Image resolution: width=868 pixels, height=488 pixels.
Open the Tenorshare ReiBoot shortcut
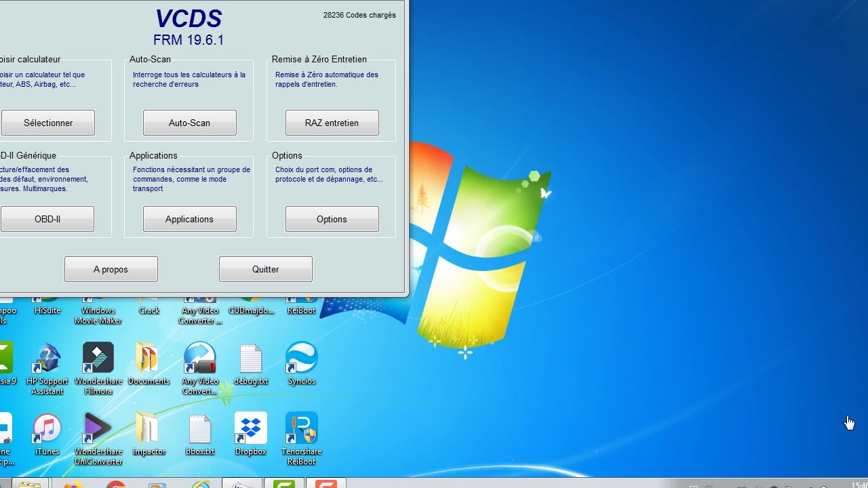click(302, 439)
